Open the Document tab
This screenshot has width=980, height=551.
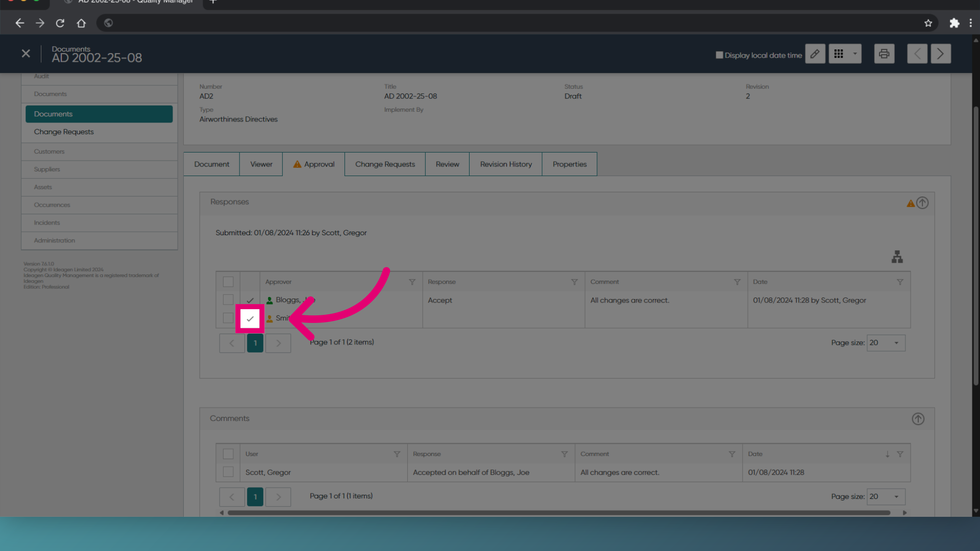(x=211, y=164)
